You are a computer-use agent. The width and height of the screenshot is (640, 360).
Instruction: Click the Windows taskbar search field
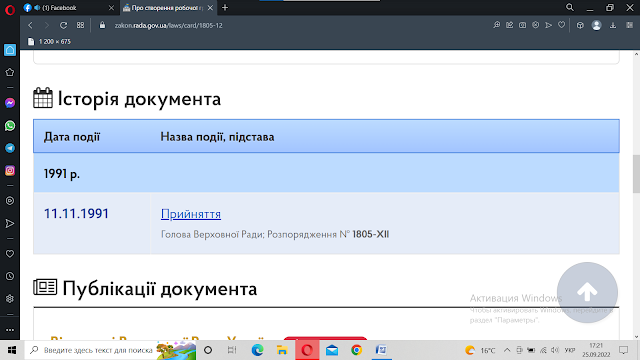pyautogui.click(x=111, y=350)
